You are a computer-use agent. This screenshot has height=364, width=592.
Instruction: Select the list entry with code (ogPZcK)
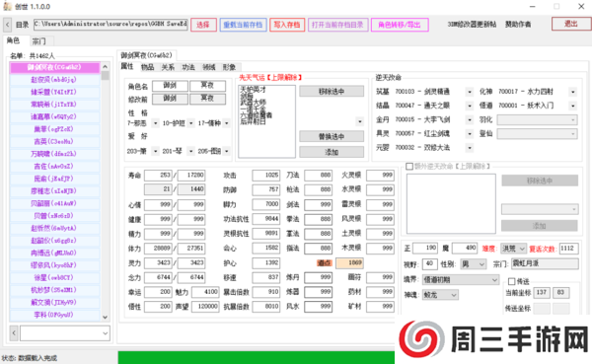click(54, 129)
